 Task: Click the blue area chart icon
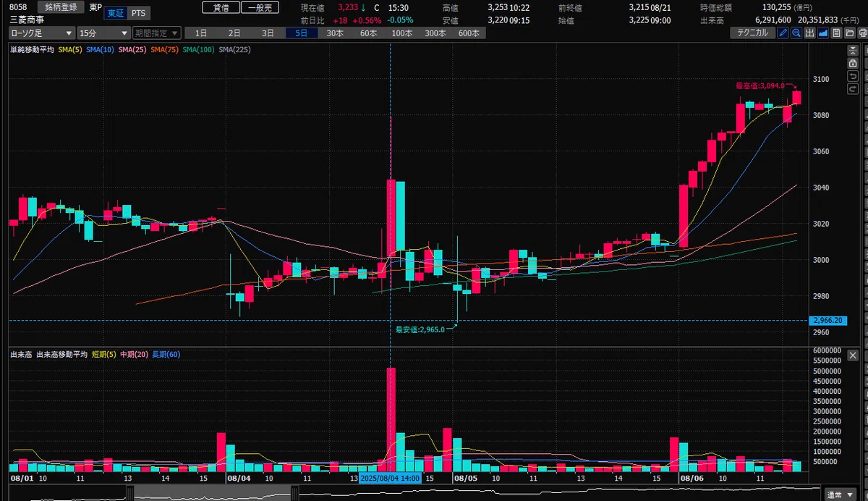coord(823,33)
